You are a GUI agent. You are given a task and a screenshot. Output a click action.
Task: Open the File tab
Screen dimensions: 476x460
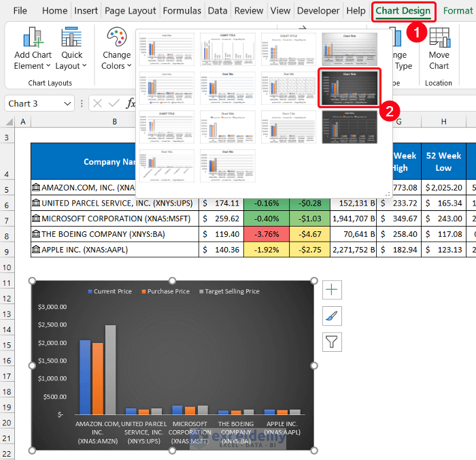click(20, 11)
